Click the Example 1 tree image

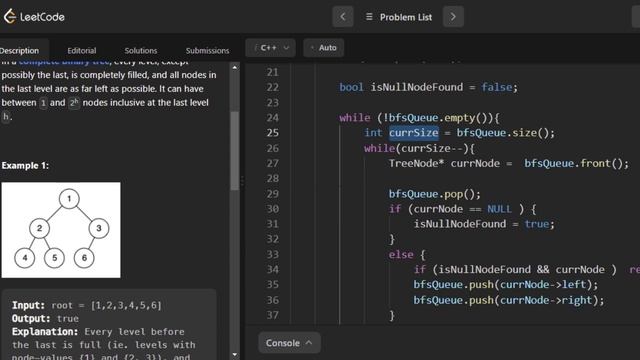click(61, 230)
